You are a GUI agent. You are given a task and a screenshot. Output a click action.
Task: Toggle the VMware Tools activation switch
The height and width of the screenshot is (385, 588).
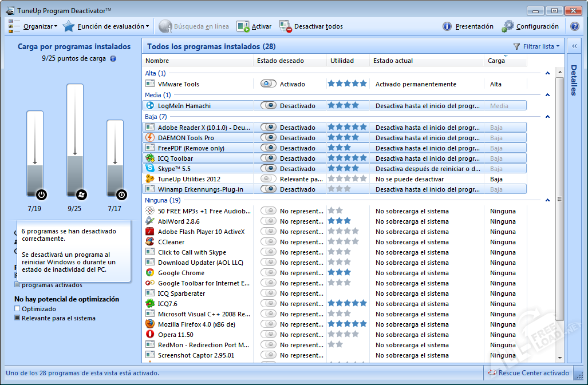point(268,84)
